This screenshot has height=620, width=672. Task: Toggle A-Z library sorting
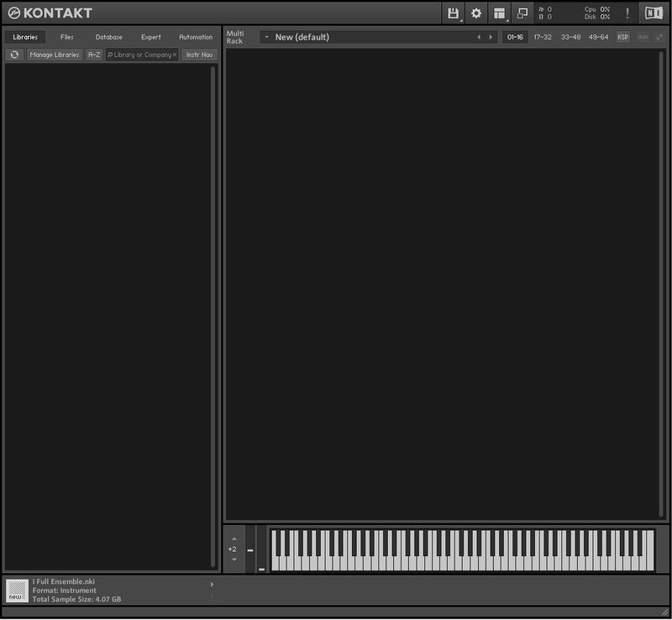pos(94,55)
